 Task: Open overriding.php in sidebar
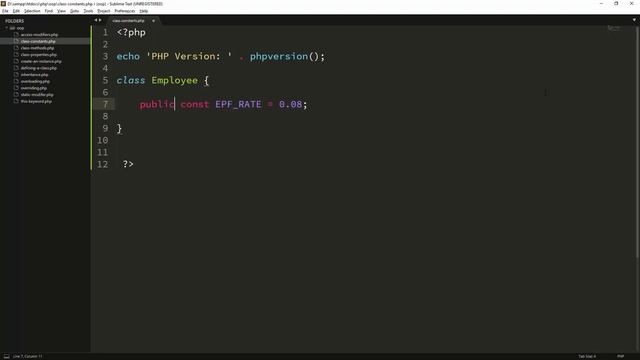click(33, 88)
